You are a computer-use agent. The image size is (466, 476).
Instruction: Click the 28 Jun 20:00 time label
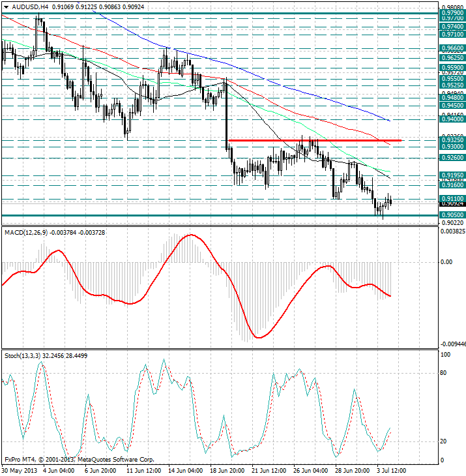point(352,471)
